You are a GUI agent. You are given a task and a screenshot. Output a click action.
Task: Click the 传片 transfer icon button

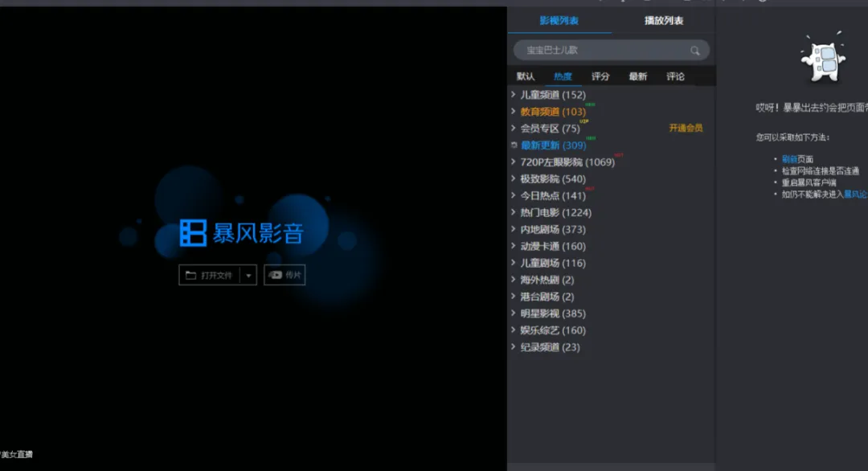point(285,275)
